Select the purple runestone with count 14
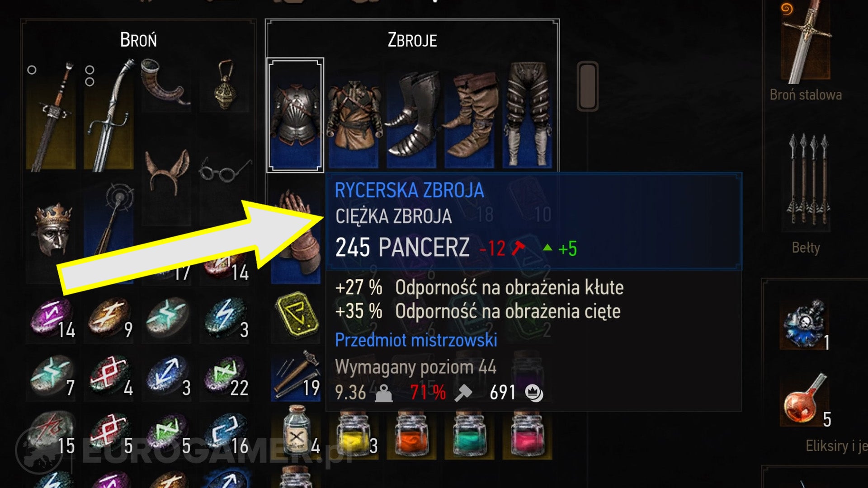The height and width of the screenshot is (488, 868). 52,319
